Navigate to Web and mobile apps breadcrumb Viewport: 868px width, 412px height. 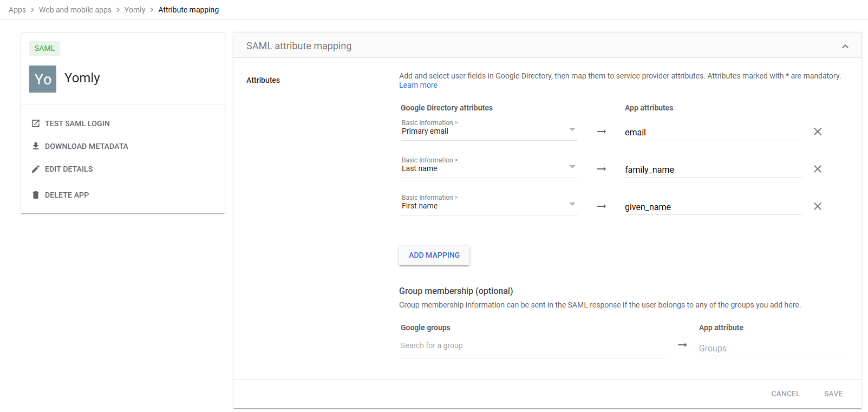click(75, 10)
